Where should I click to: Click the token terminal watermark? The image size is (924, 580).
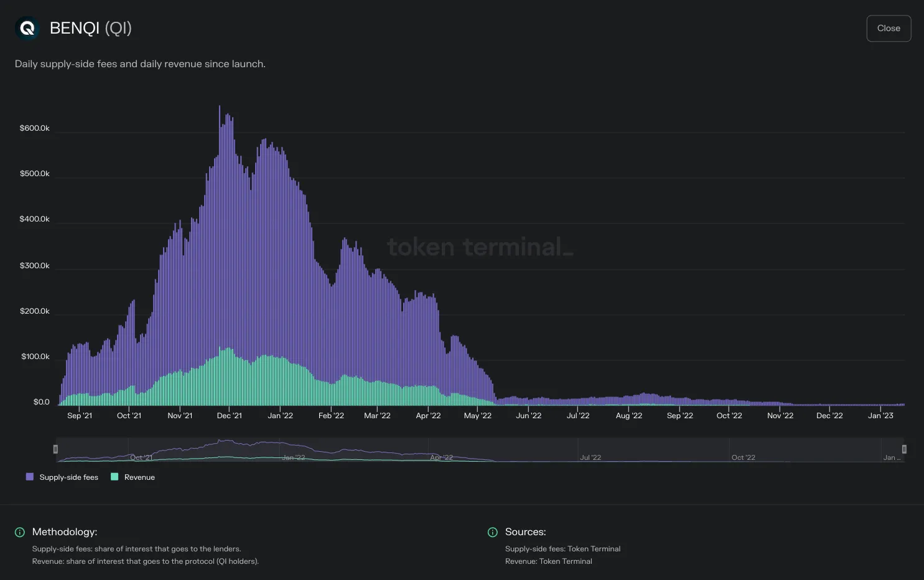(480, 247)
